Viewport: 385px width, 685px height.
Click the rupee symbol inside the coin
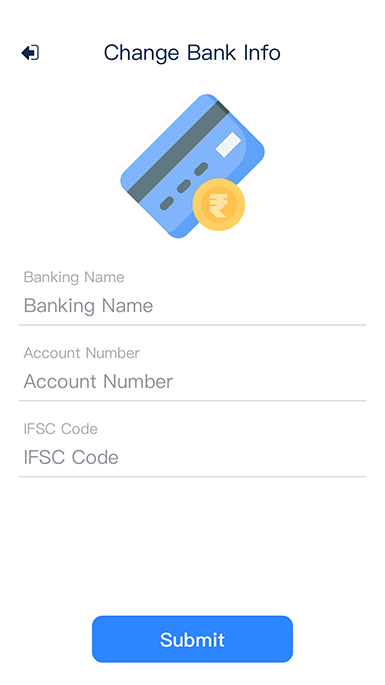pos(218,205)
